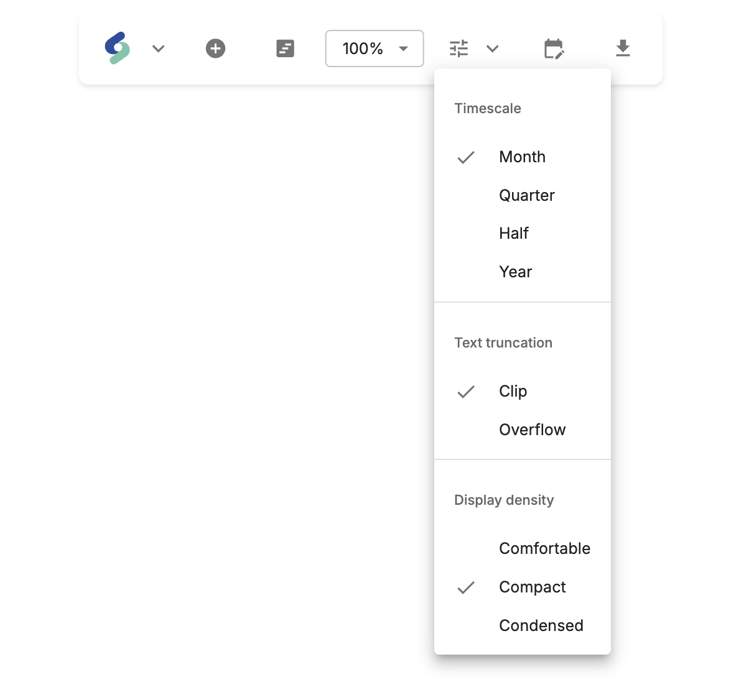Select Compact display density
Image resolution: width=754 pixels, height=700 pixels.
pyautogui.click(x=532, y=587)
